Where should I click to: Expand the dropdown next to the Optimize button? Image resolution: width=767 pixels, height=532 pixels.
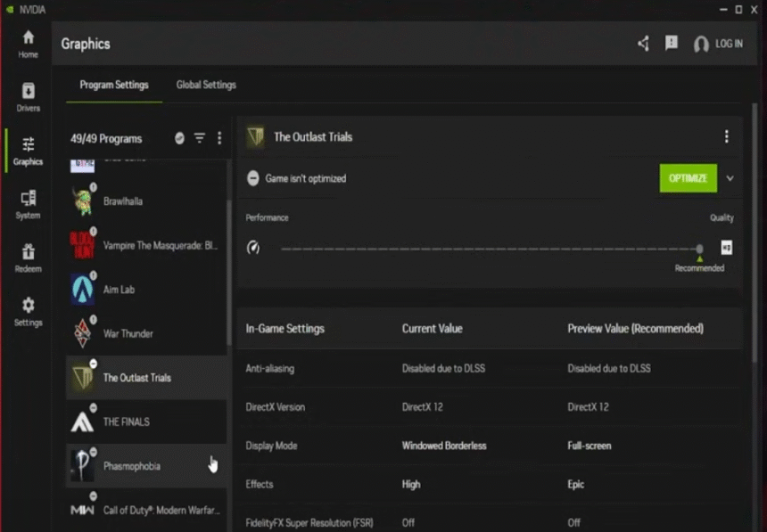click(730, 178)
